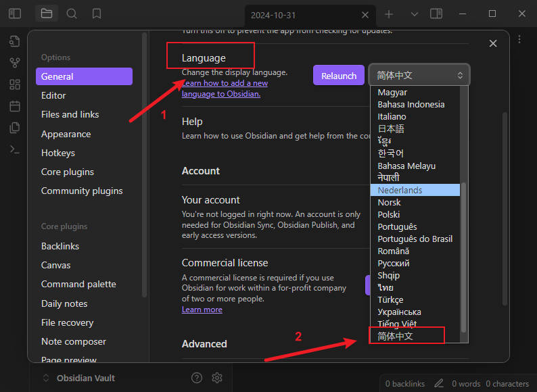Viewport: 537px width, 392px height.
Task: Select Türkçe language option
Action: point(415,300)
